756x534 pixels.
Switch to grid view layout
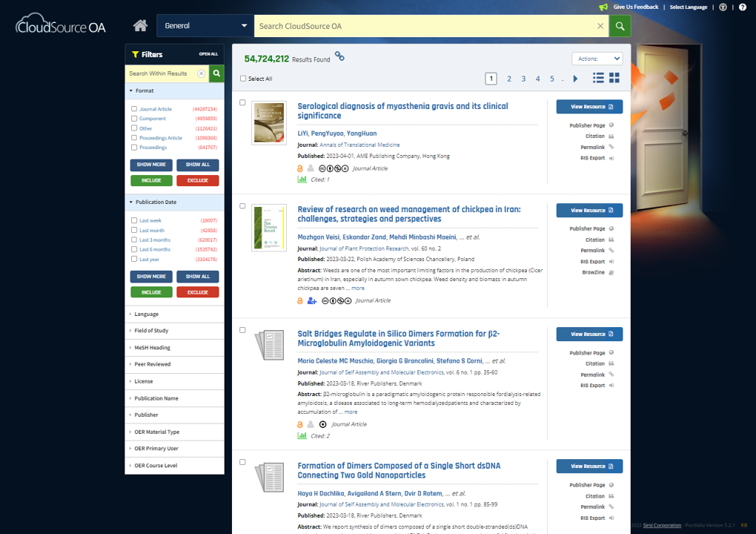click(614, 78)
